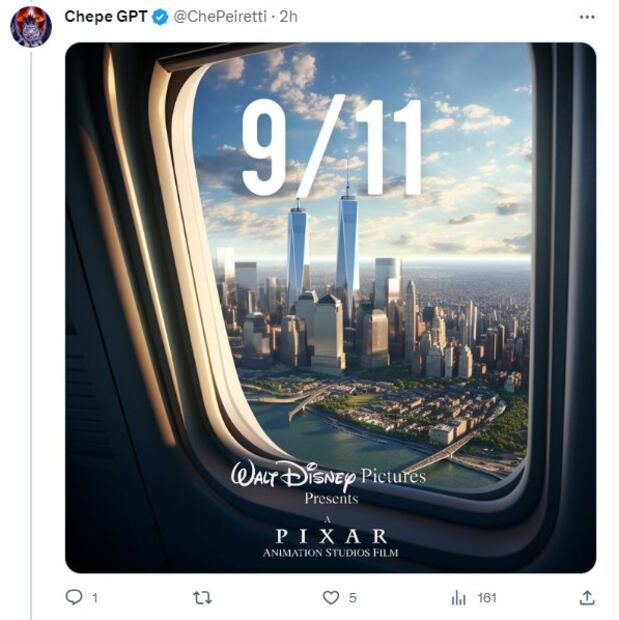Screen dimensions: 619x620
Task: Click the display name Chepe GPT
Action: pos(106,17)
